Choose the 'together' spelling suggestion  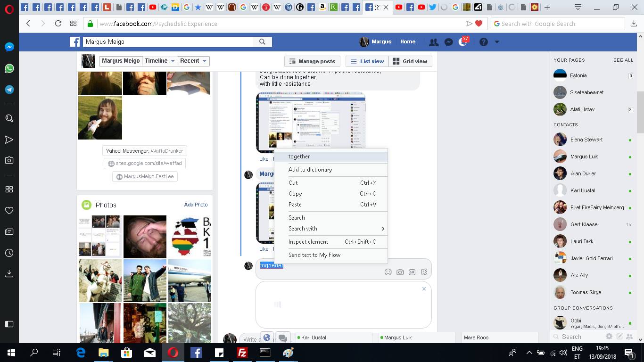tap(331, 156)
